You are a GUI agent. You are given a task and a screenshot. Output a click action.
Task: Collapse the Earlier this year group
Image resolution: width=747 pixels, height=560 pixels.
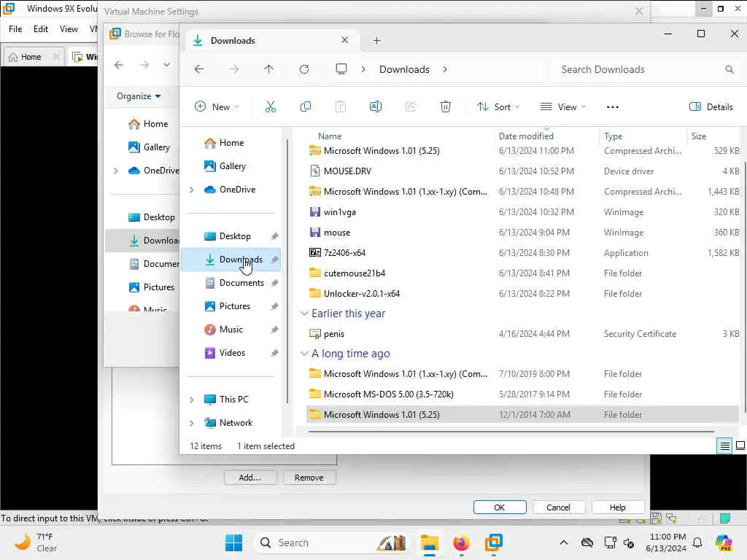point(304,314)
